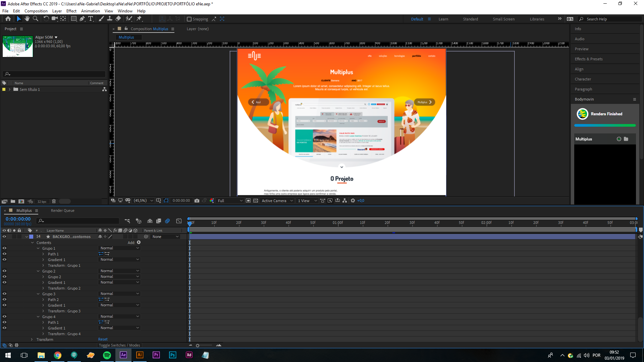This screenshot has height=362, width=644.
Task: Open the Effect menu
Action: point(71,11)
